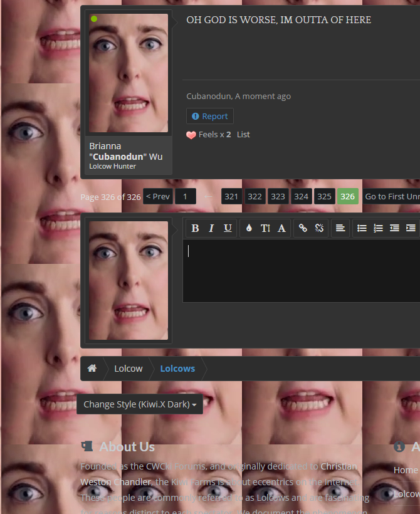Screen dimensions: 420x514
Task: Open the Home footer link
Action: pyautogui.click(x=406, y=470)
